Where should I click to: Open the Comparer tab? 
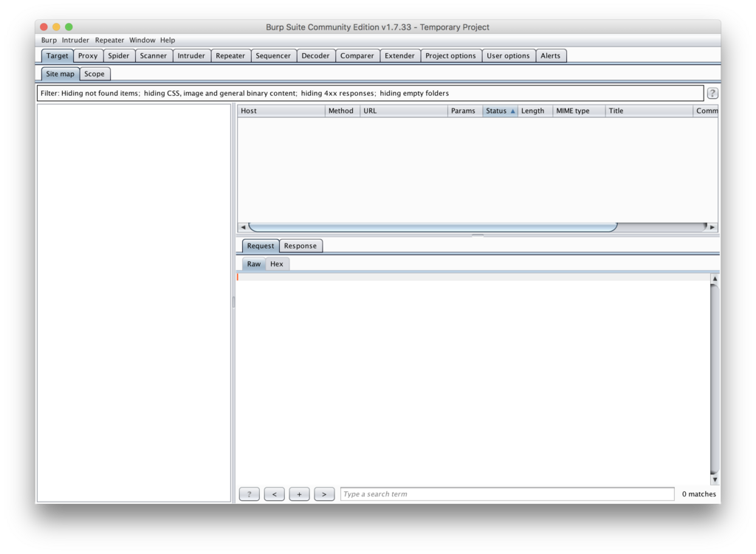pyautogui.click(x=357, y=56)
